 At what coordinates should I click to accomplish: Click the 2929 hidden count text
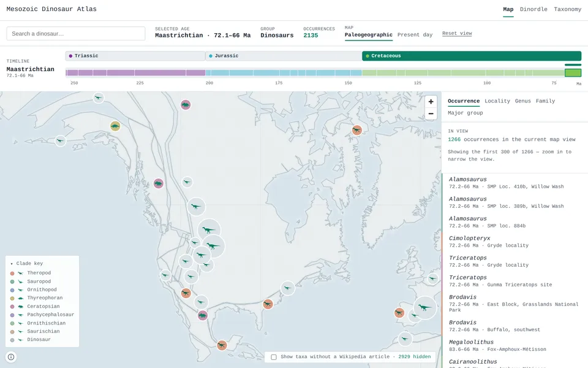415,357
